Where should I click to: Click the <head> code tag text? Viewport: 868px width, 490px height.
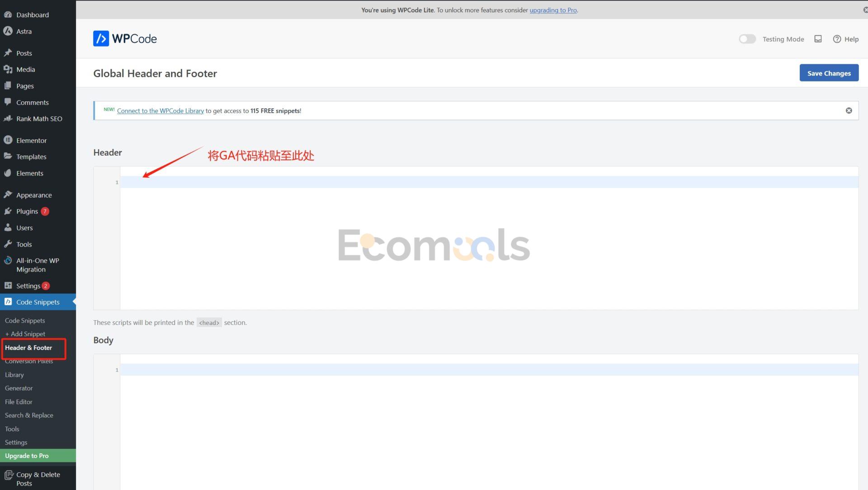pos(209,323)
